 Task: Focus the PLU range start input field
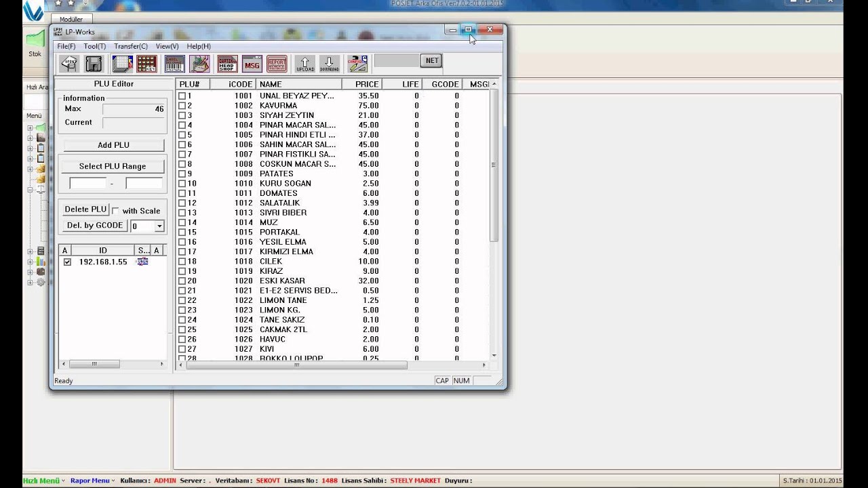point(87,184)
